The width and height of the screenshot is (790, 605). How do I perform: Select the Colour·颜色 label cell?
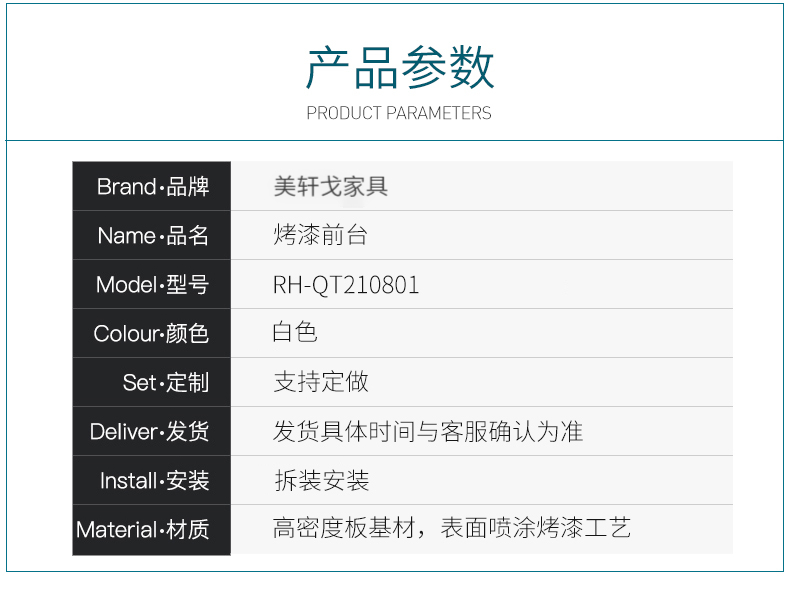152,334
